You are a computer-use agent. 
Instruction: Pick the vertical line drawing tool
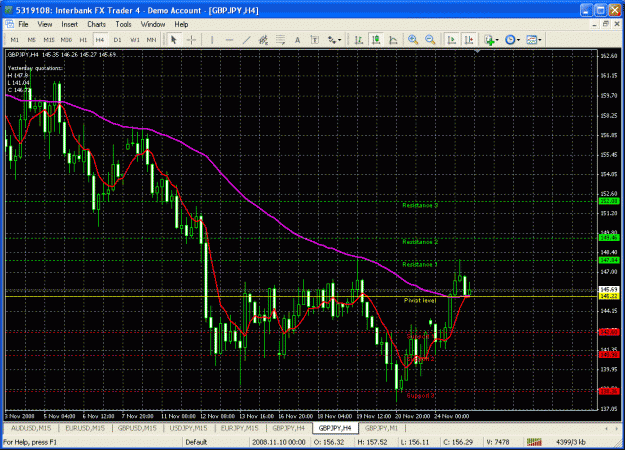[x=212, y=40]
